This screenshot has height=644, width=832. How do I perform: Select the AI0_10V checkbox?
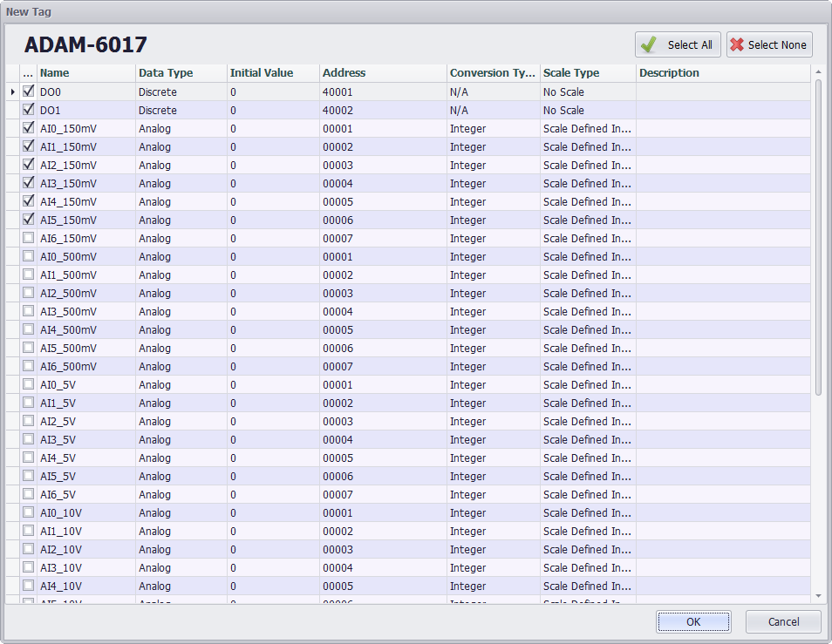(29, 512)
